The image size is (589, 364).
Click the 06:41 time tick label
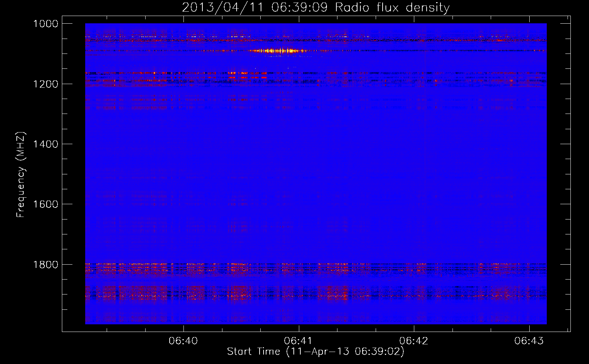pyautogui.click(x=299, y=341)
